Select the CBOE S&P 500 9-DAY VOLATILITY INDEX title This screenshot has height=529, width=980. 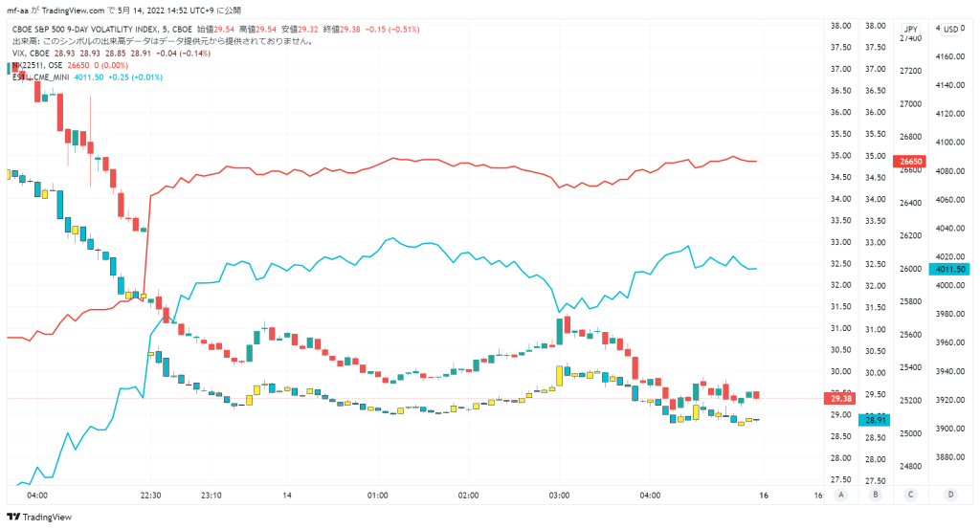(x=101, y=30)
